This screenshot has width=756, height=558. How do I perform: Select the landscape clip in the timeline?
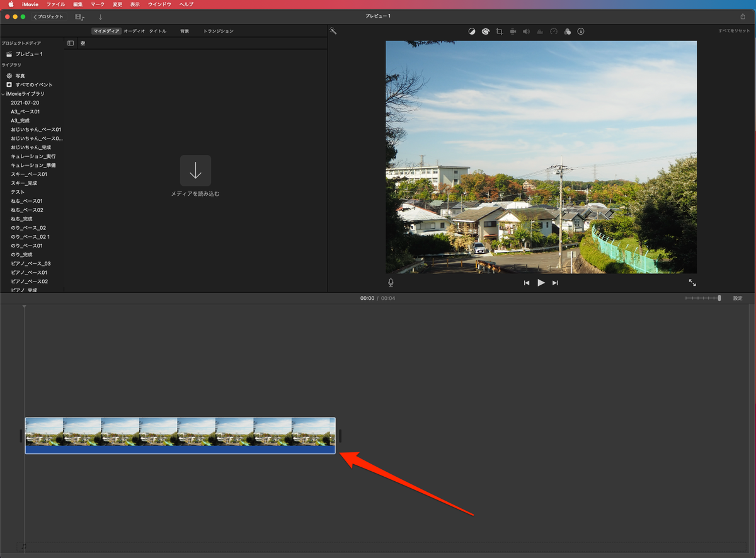point(180,435)
